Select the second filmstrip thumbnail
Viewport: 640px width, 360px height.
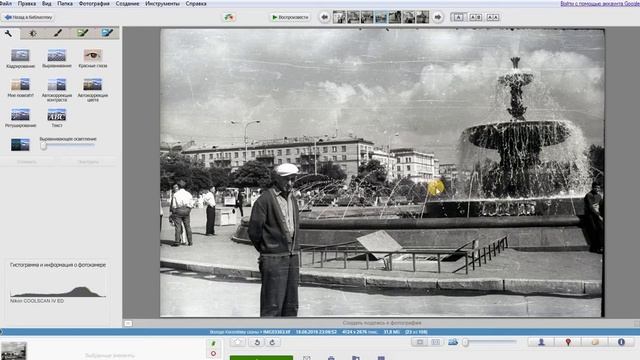353,17
